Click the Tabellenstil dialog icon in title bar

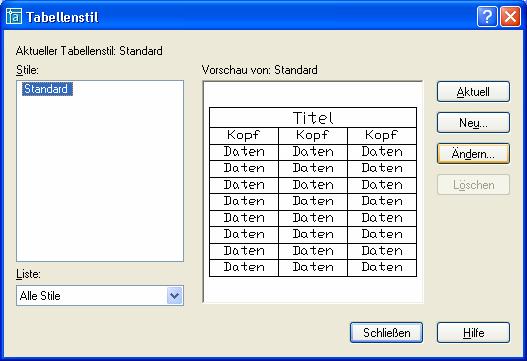pos(14,16)
